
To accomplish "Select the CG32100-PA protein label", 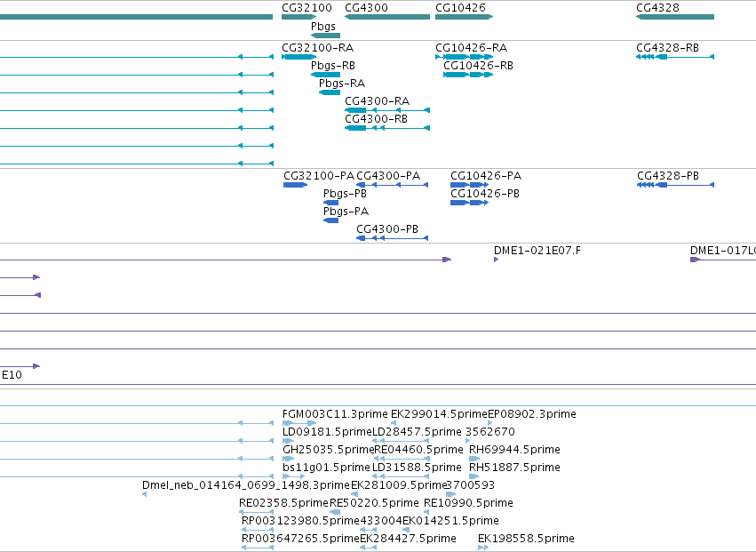I will point(319,176).
